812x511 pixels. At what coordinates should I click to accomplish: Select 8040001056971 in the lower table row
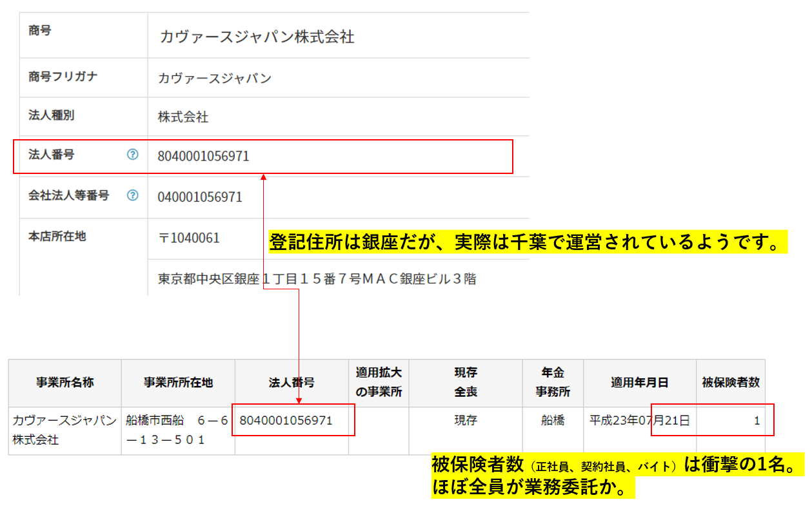click(x=286, y=421)
